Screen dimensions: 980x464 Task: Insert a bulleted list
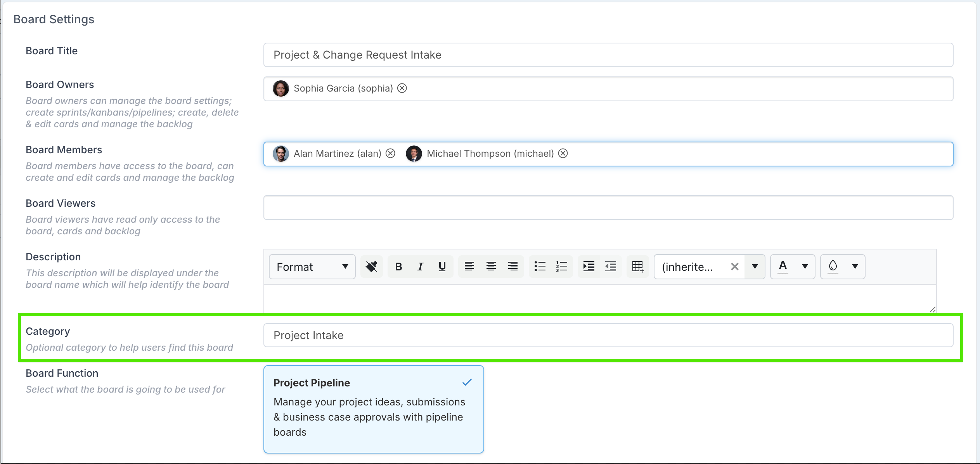point(540,267)
